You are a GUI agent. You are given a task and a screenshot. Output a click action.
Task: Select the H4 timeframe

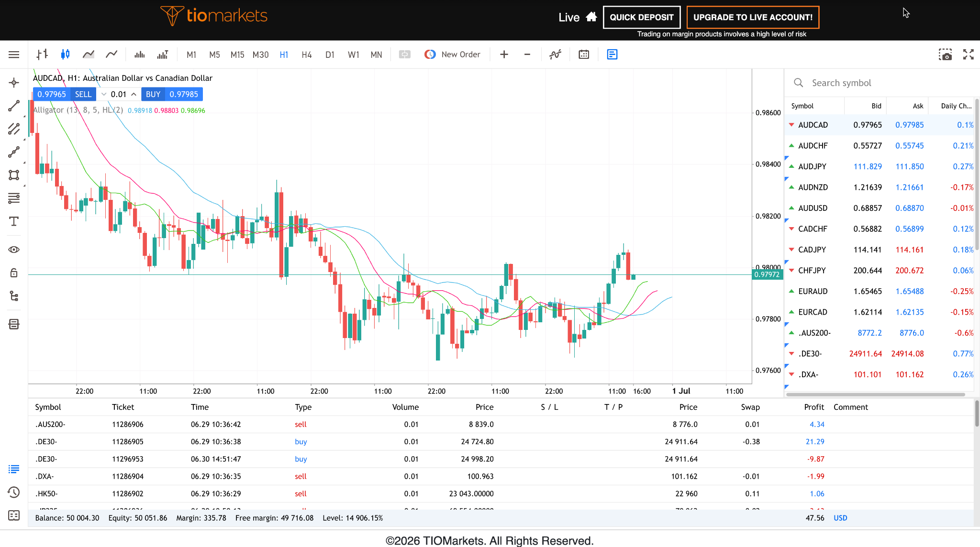coord(307,55)
